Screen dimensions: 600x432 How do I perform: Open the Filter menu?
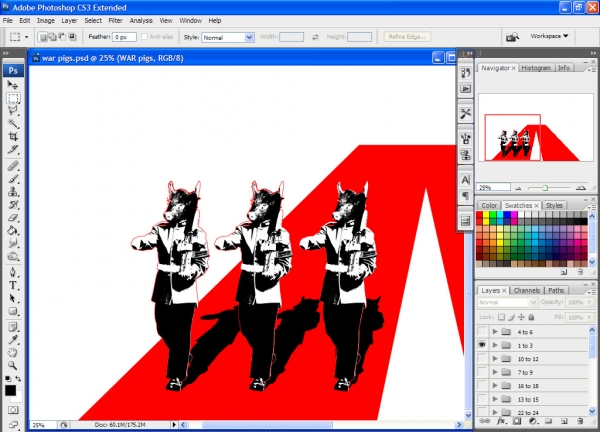(115, 21)
